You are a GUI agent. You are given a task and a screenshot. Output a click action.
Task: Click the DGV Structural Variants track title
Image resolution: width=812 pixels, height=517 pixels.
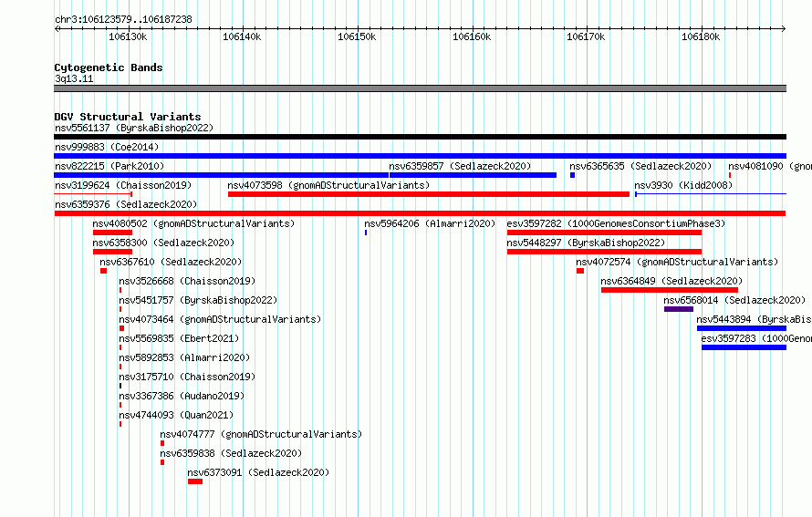pyautogui.click(x=128, y=117)
